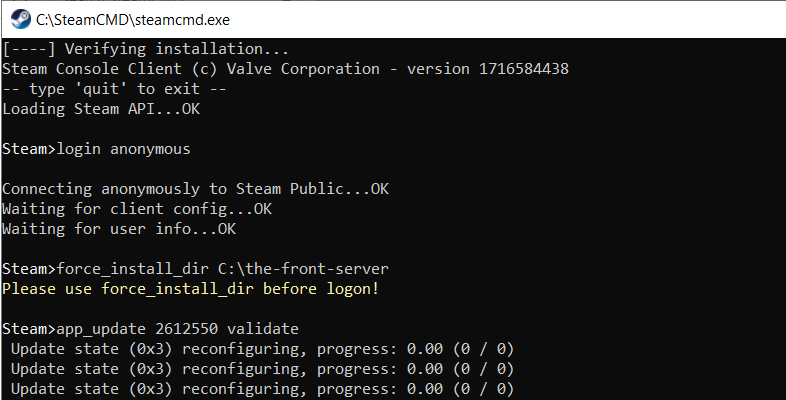The image size is (786, 400).
Task: Click the 'Loading Steam API...OK' line
Action: [x=101, y=109]
